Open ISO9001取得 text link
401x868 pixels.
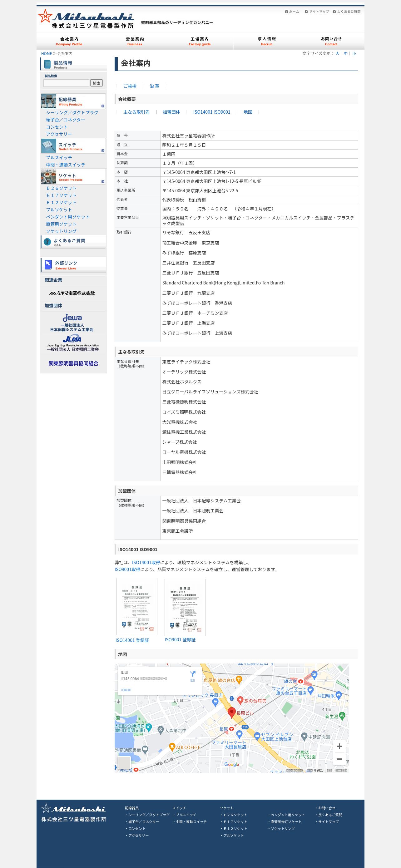click(127, 570)
